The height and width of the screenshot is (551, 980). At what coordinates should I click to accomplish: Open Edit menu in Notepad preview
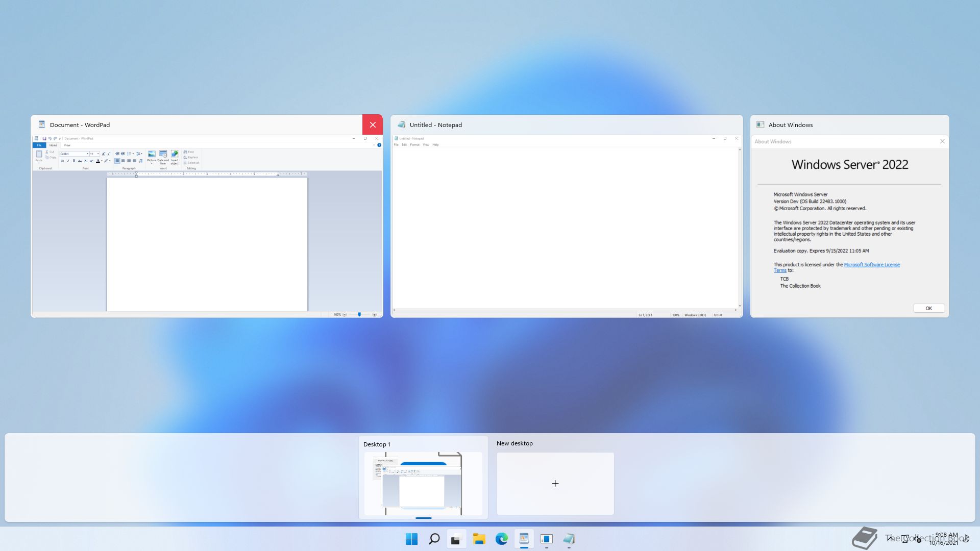coord(404,145)
